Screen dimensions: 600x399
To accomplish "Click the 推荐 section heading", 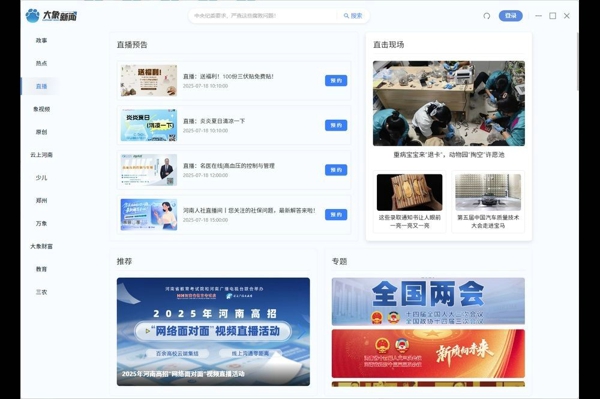I will click(x=124, y=262).
